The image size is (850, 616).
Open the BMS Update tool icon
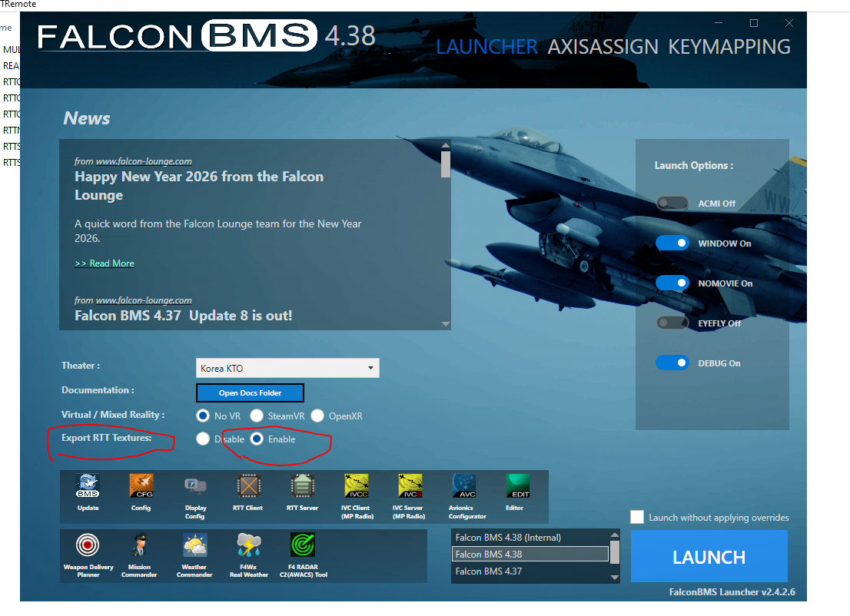[88, 486]
